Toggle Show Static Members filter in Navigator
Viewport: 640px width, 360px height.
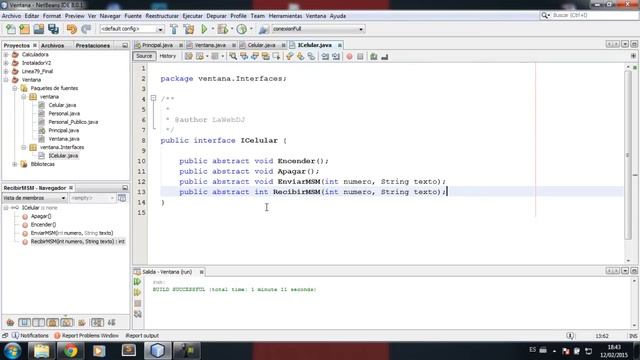click(x=38, y=322)
